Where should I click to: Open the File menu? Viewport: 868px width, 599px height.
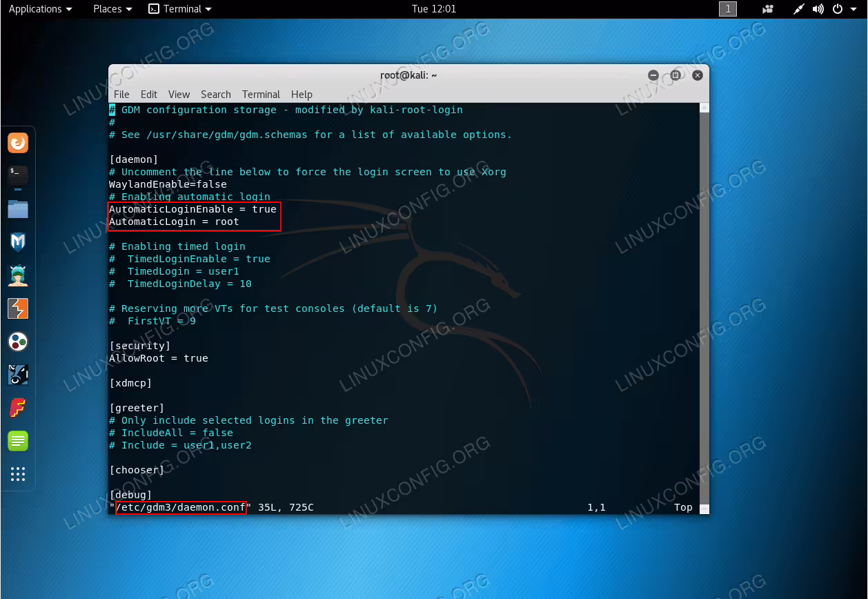[121, 95]
